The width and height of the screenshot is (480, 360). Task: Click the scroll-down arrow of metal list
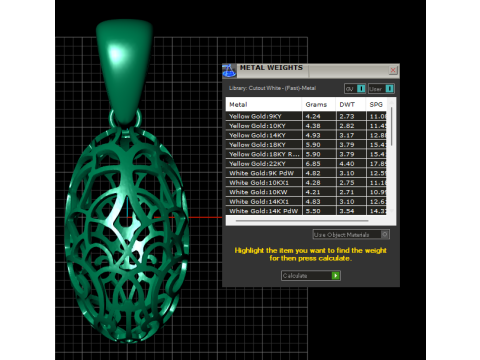pyautogui.click(x=391, y=211)
